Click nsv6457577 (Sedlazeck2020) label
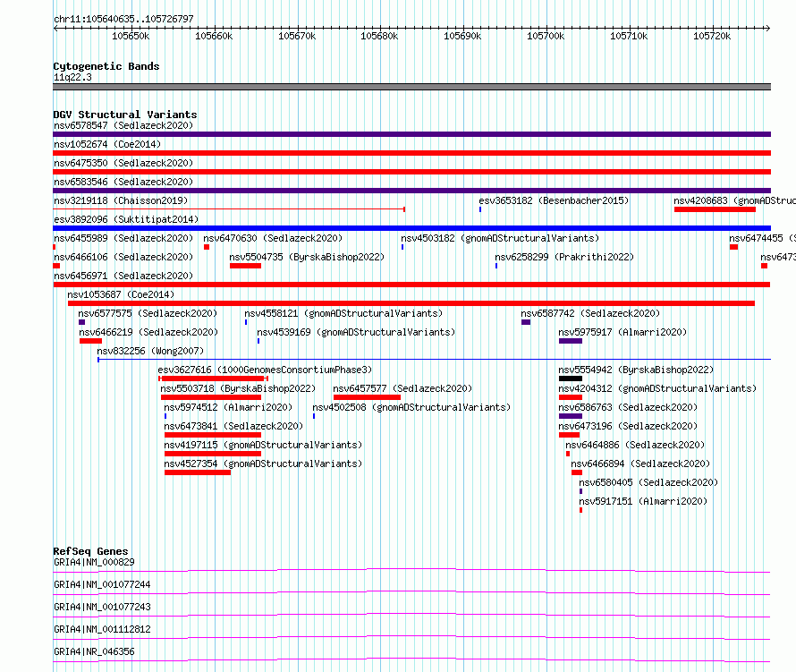The width and height of the screenshot is (796, 672). 402,388
